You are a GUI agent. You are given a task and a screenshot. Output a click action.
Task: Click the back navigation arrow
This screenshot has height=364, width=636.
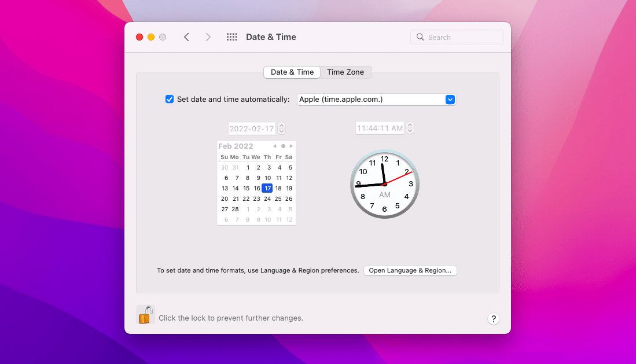click(186, 36)
